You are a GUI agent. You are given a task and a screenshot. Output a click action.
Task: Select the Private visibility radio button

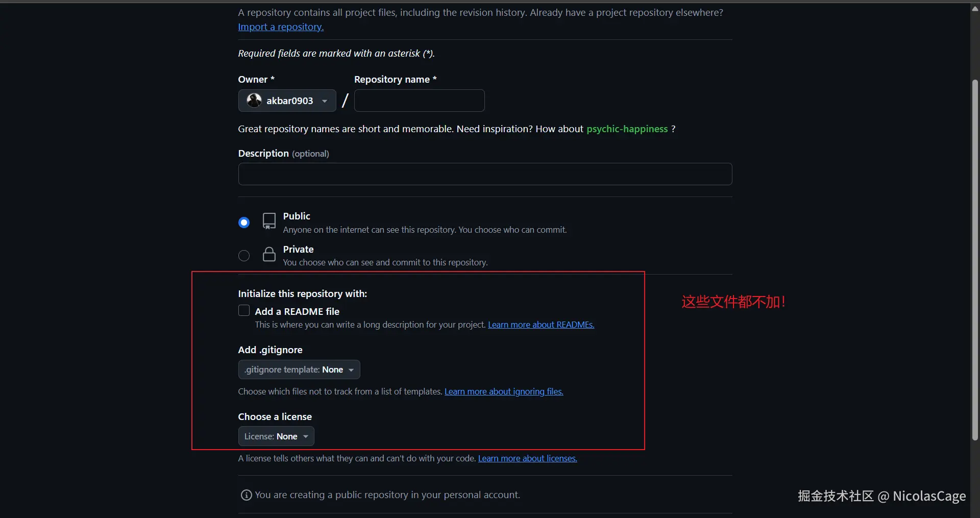coord(244,256)
